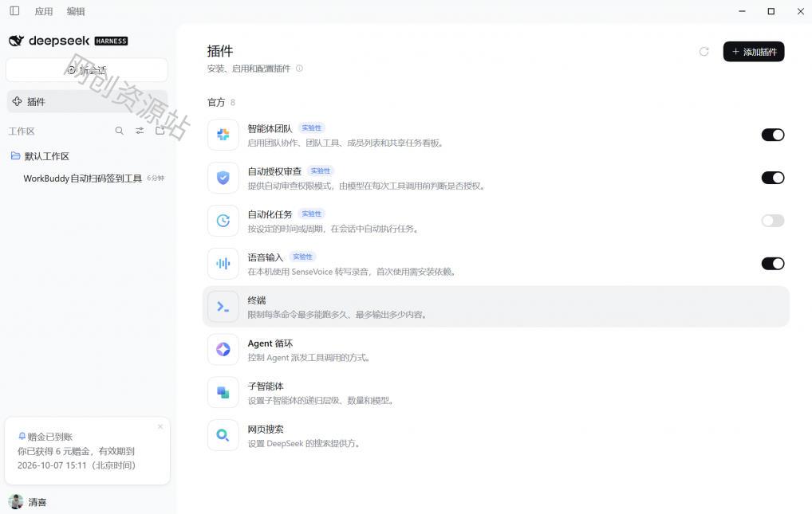
Task: Select the 插件 sidebar item
Action: 87,101
